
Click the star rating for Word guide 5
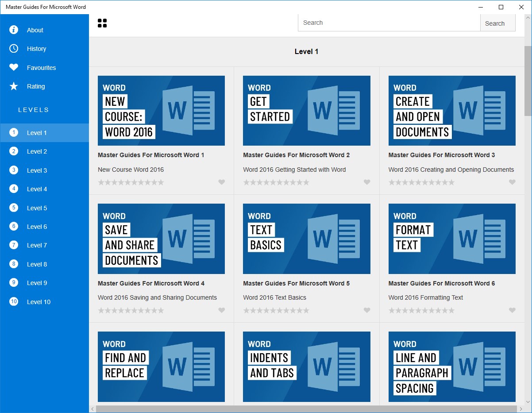276,311
